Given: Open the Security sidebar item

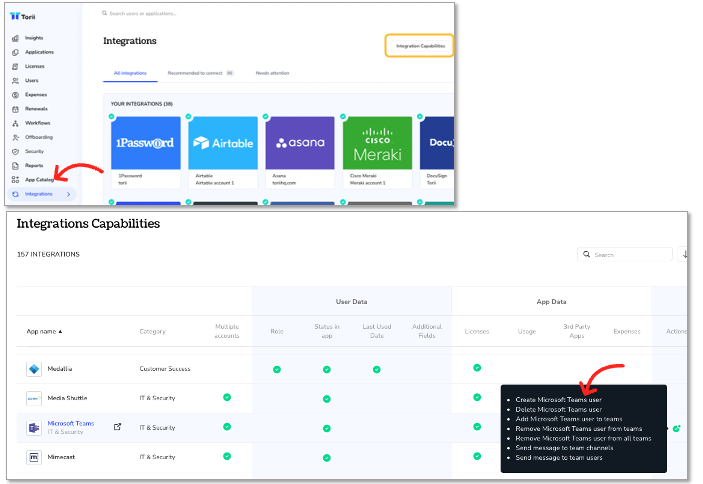Looking at the screenshot, I should tap(34, 151).
